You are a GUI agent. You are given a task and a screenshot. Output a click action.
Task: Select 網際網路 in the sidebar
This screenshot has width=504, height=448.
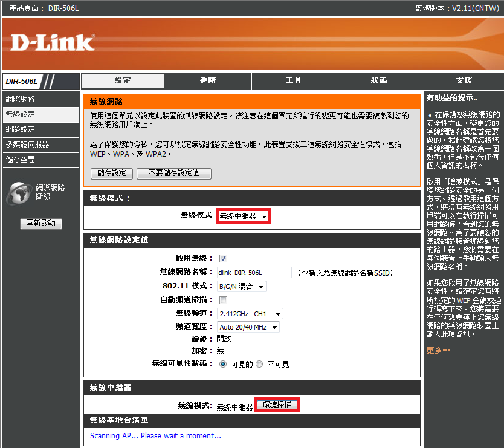pyautogui.click(x=40, y=99)
